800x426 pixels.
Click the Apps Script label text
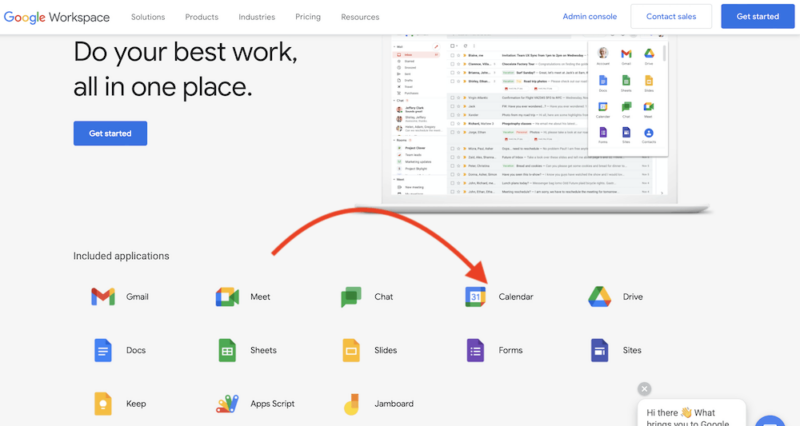click(272, 404)
